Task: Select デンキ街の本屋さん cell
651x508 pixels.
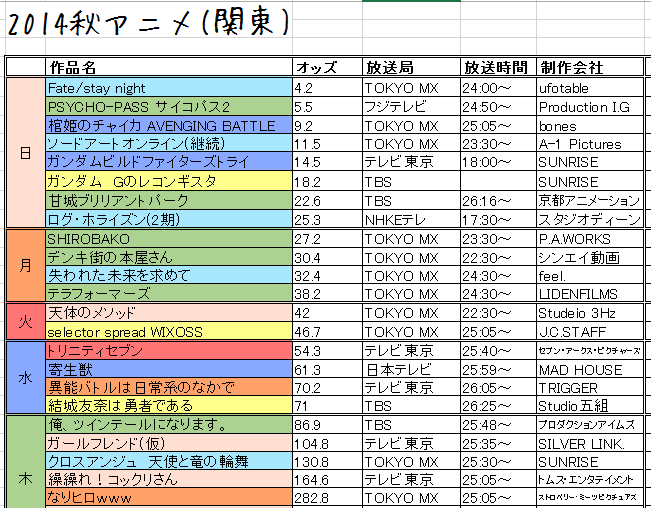Action: pyautogui.click(x=169, y=257)
